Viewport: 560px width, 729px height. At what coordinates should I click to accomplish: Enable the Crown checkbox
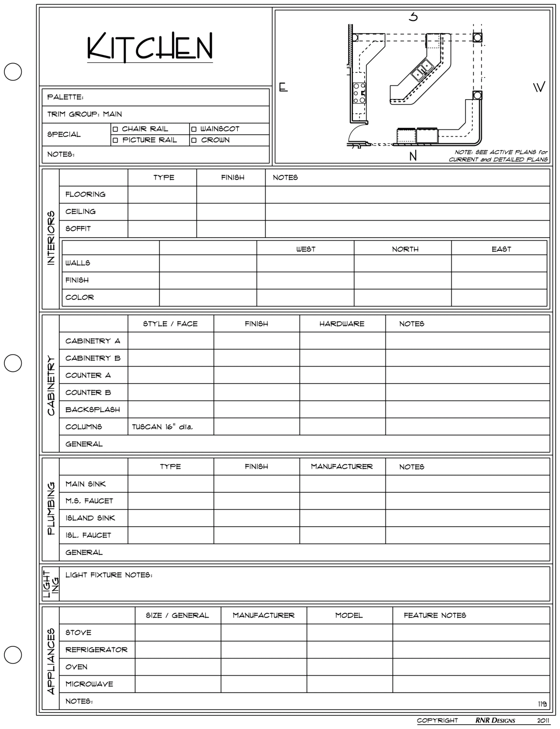pos(194,140)
